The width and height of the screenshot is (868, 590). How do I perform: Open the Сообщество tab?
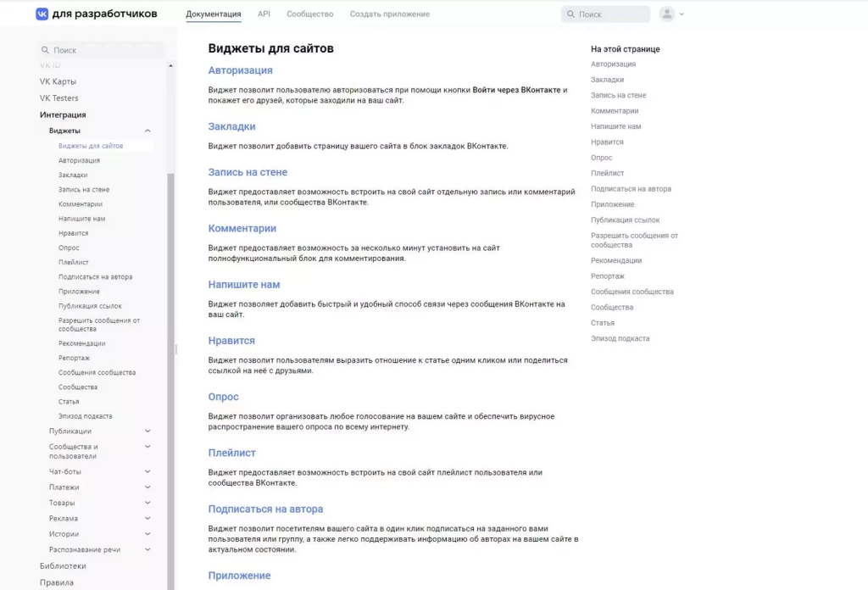click(x=310, y=14)
